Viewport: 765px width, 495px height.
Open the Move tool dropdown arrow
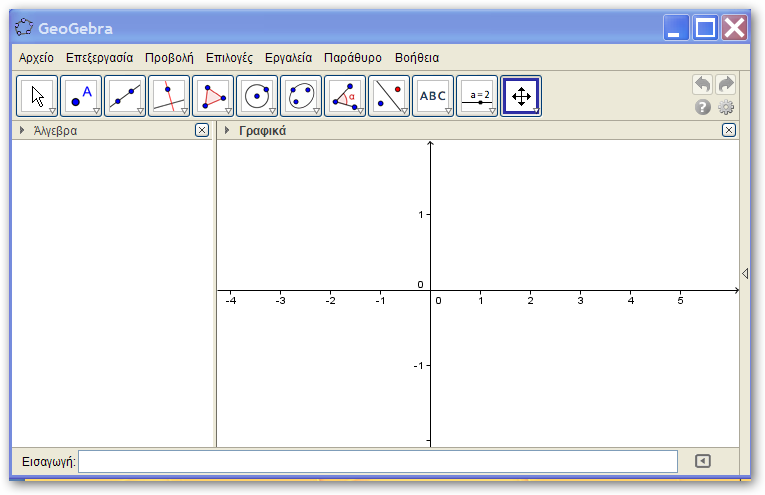pos(52,111)
